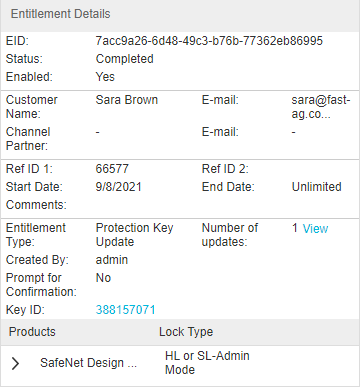
Task: Click the HL or SL-Admin Mode lock type
Action: tap(207, 363)
